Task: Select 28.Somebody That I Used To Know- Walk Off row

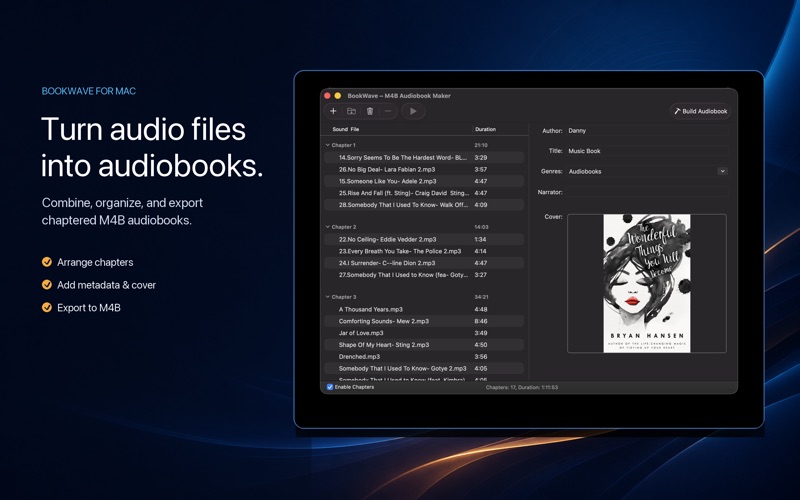Action: [424, 205]
